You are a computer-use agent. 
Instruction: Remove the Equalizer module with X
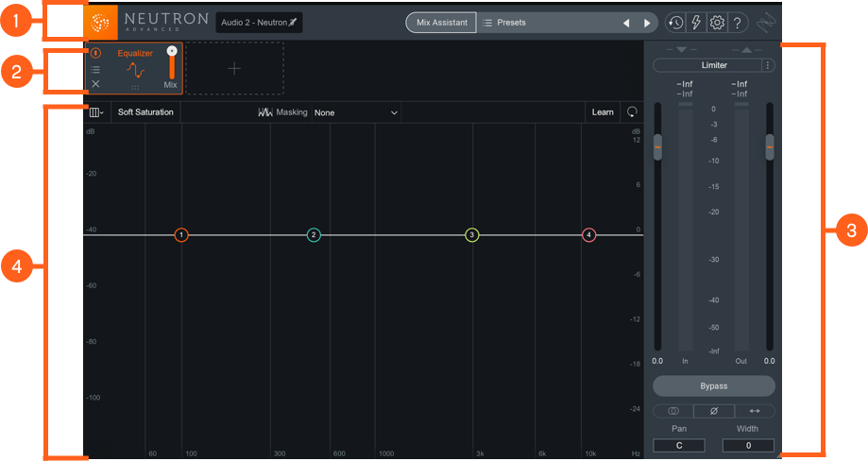click(x=95, y=84)
